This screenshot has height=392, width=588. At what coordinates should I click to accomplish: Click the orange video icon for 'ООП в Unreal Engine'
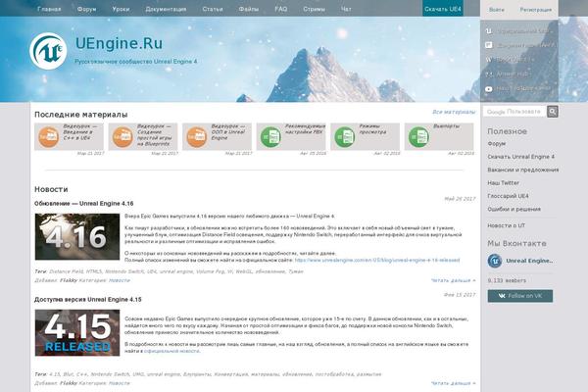point(197,137)
